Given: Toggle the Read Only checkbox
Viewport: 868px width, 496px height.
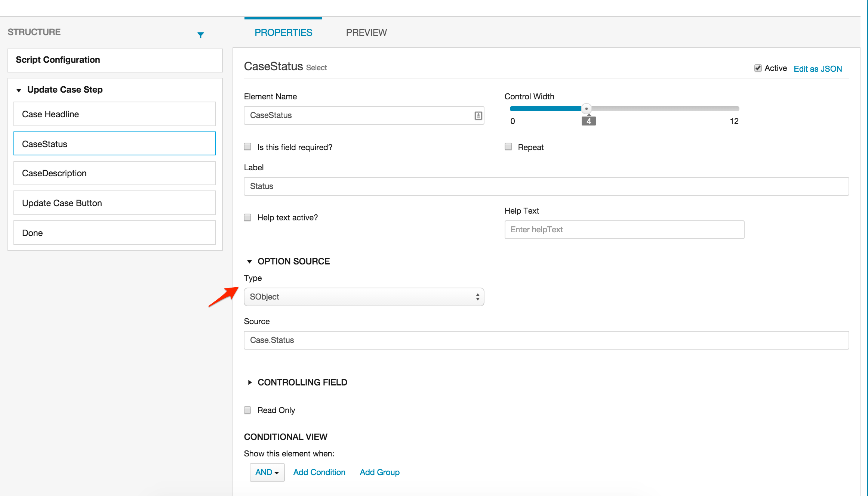Looking at the screenshot, I should point(247,410).
